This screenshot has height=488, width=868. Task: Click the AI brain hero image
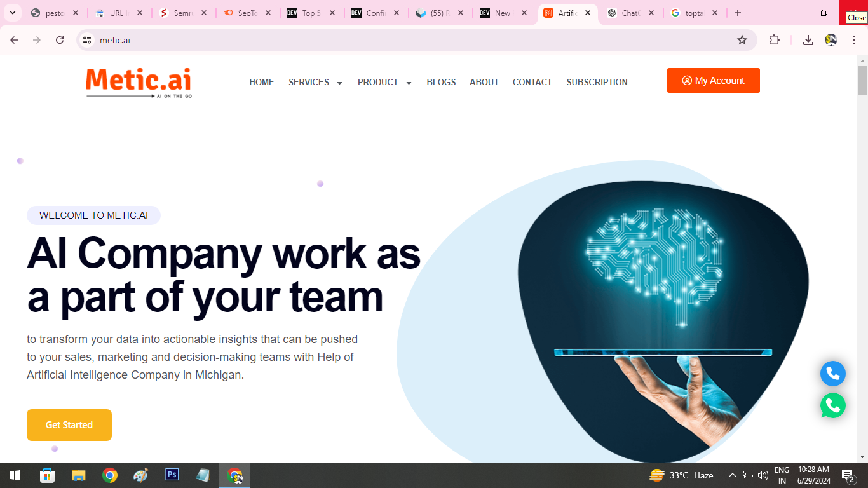coord(663,322)
